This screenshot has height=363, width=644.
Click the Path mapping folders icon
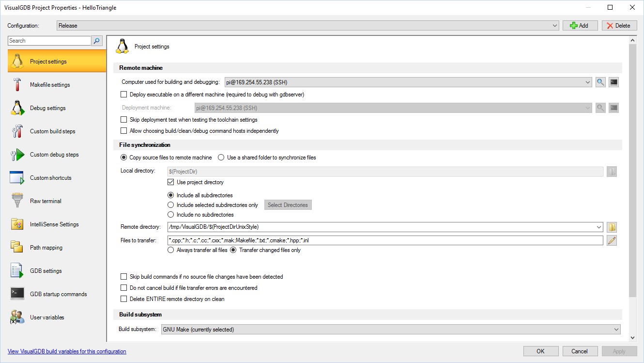click(17, 247)
